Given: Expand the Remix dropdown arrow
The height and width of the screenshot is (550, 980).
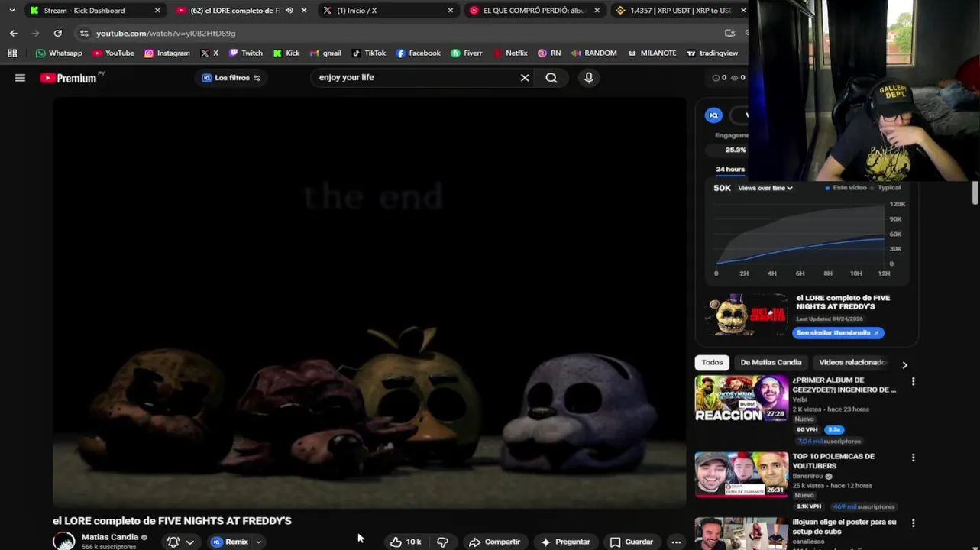Looking at the screenshot, I should tap(259, 542).
